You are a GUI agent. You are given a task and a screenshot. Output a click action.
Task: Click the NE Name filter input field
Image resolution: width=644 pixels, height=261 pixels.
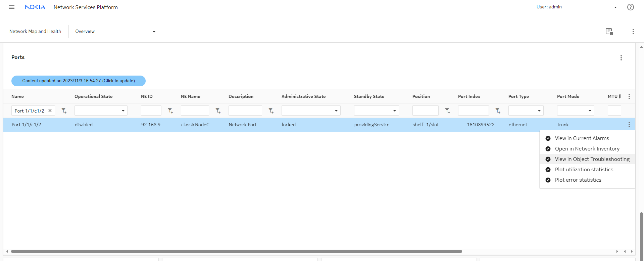(195, 111)
